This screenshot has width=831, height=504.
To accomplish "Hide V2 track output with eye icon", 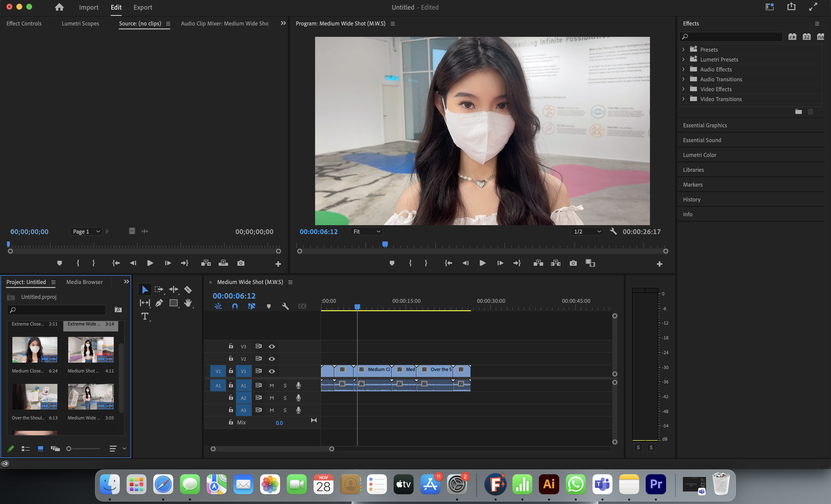I will (x=272, y=359).
